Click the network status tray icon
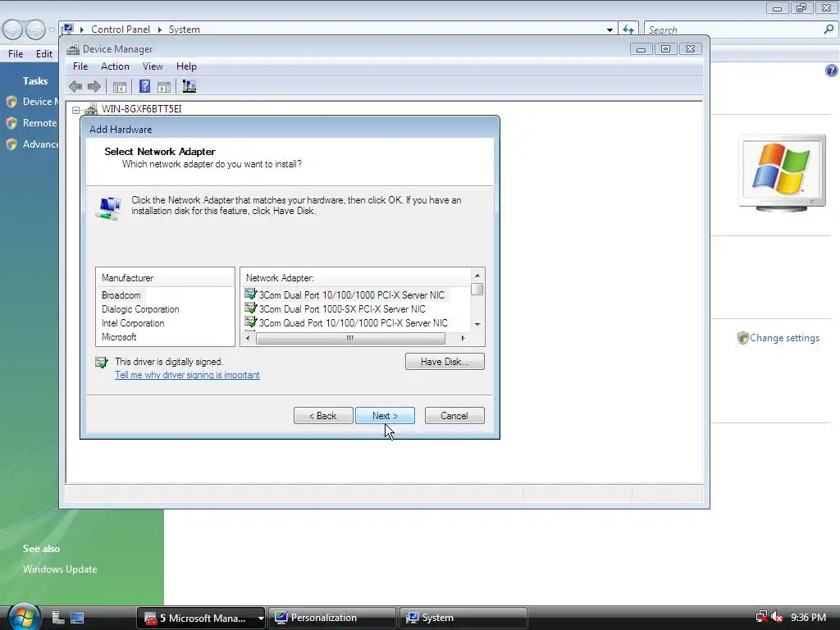This screenshot has width=840, height=630. coord(761,618)
